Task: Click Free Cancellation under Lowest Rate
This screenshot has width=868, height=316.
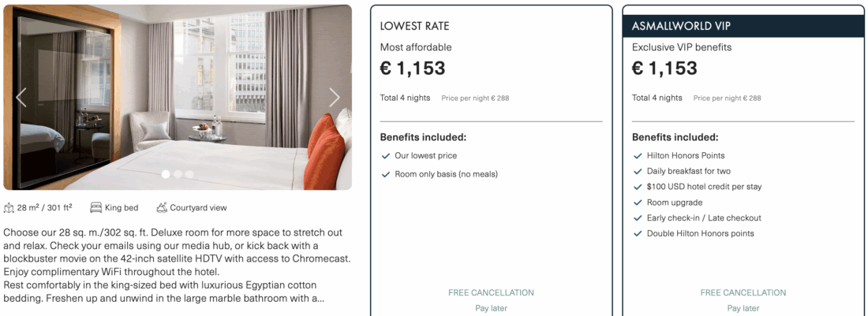Action: point(491,293)
